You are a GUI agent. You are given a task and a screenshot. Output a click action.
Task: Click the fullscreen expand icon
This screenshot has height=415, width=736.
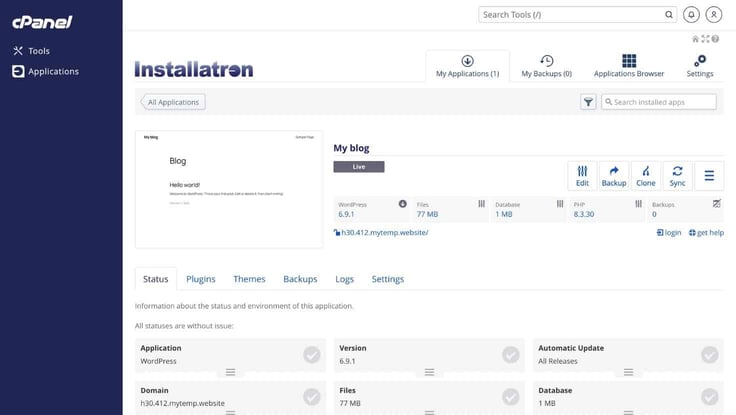(705, 39)
